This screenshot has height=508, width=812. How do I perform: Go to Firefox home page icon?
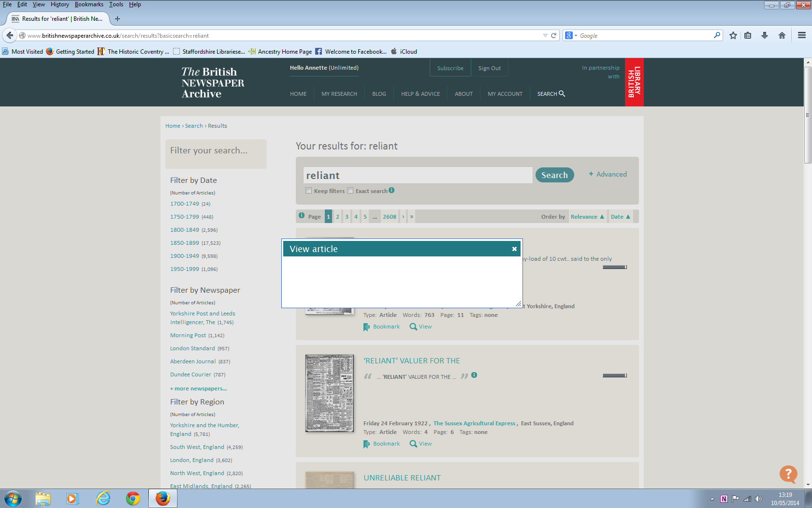pos(782,35)
